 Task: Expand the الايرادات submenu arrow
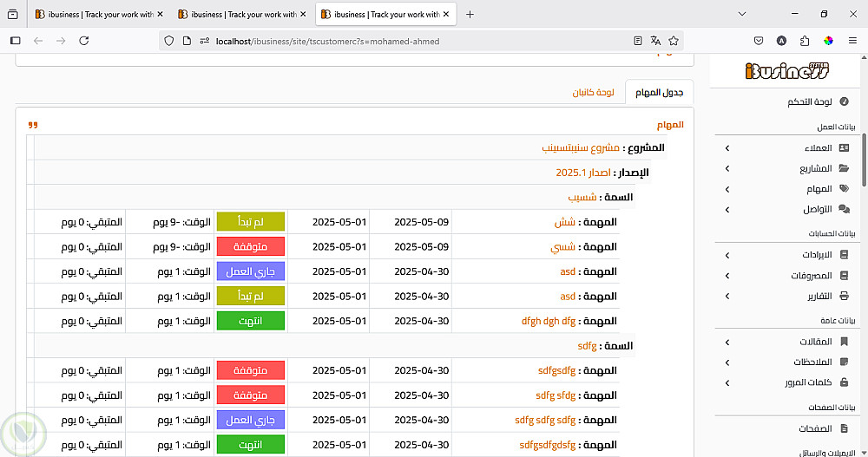click(727, 256)
